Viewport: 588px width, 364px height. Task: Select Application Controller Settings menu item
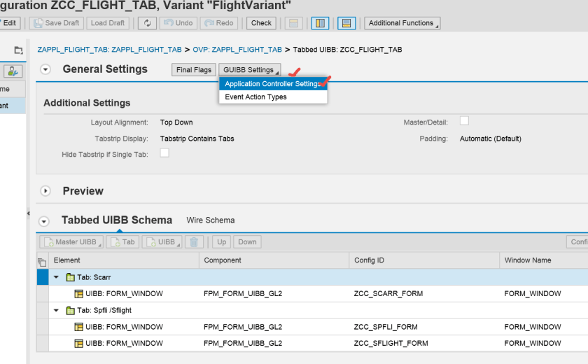tap(272, 84)
